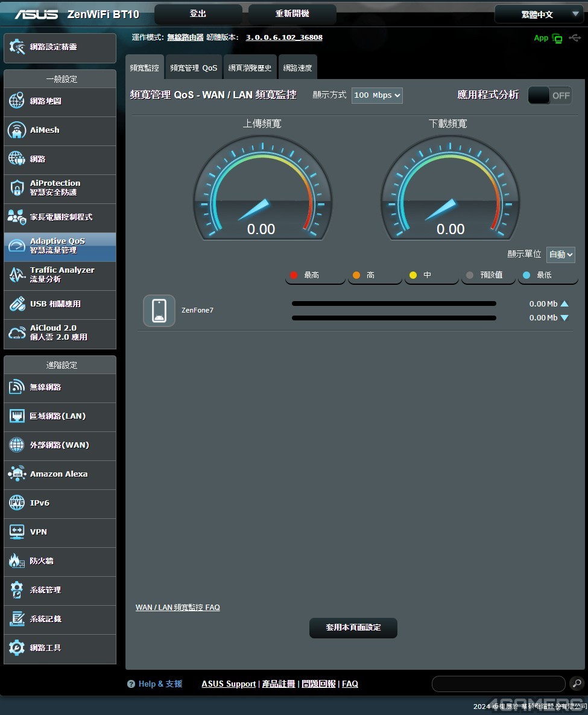This screenshot has height=715, width=588.
Task: Open the footer FAQ link
Action: pos(350,684)
